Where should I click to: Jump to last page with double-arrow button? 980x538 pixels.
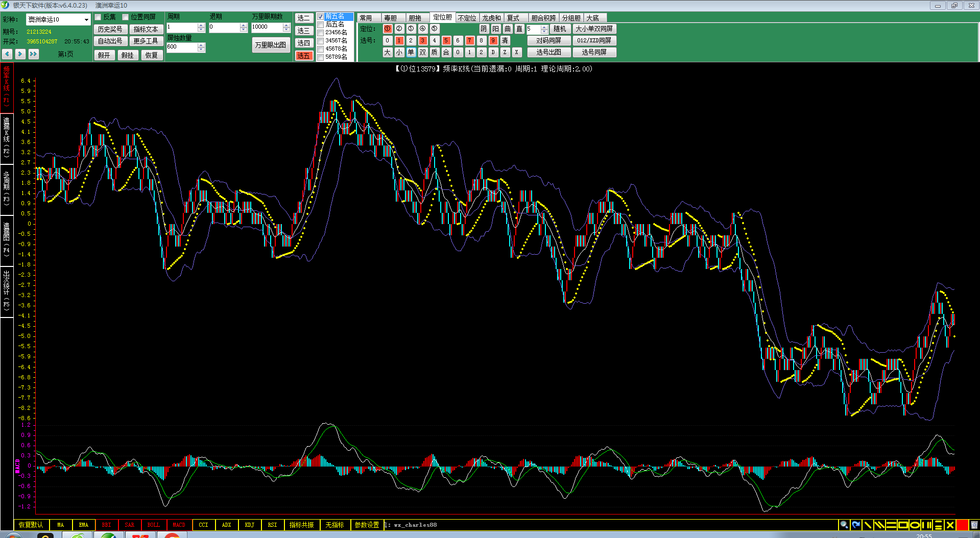pyautogui.click(x=34, y=54)
